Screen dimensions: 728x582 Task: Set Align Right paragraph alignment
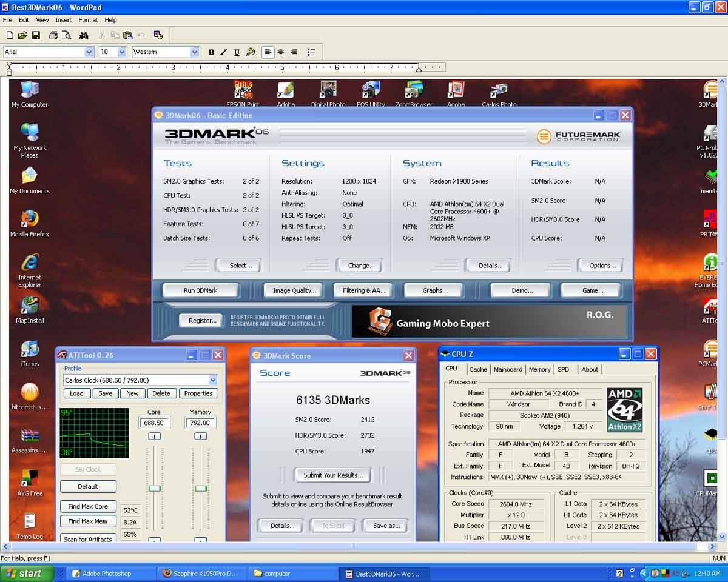click(294, 52)
